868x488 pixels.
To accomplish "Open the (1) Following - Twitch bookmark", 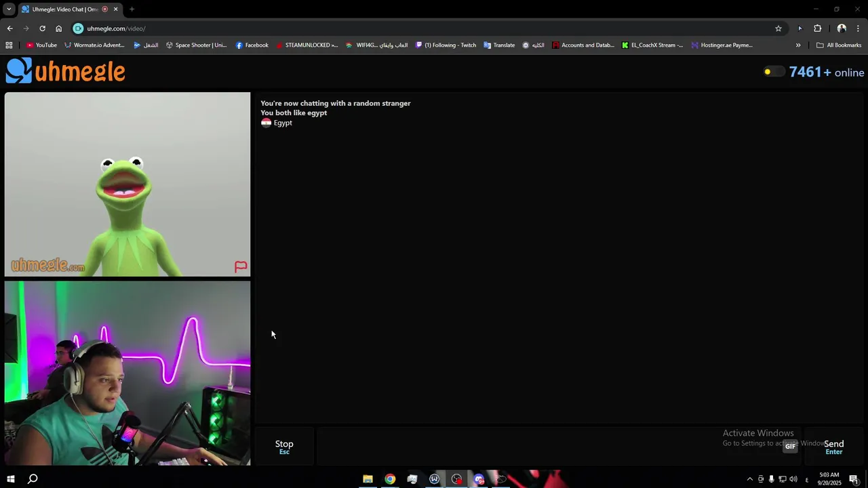I will point(446,45).
